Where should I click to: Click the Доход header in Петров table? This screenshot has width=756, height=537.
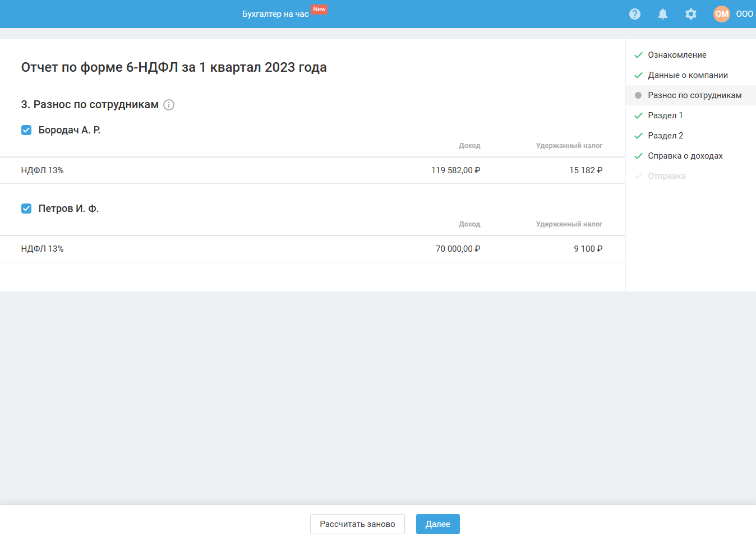click(x=469, y=224)
